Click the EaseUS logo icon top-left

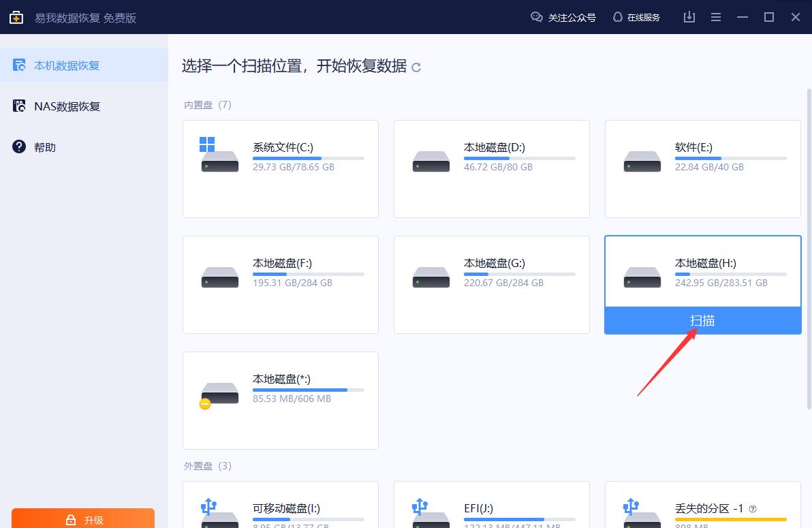pyautogui.click(x=16, y=17)
